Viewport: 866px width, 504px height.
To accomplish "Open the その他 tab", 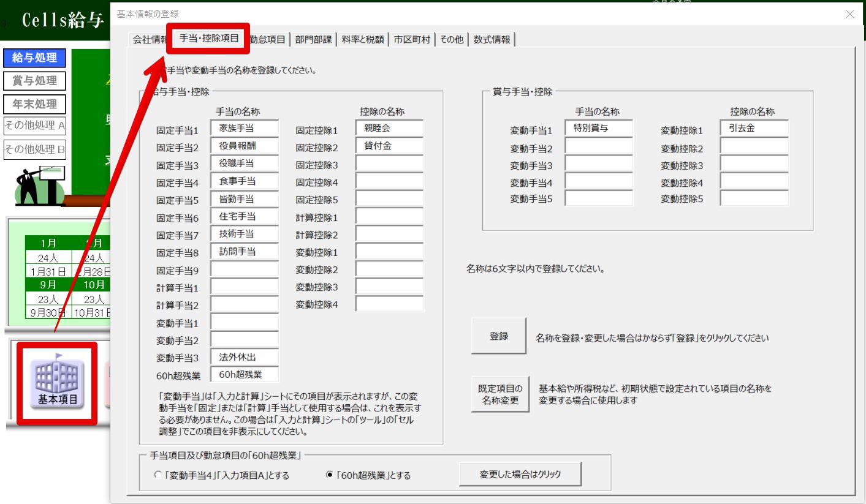I will (x=452, y=40).
